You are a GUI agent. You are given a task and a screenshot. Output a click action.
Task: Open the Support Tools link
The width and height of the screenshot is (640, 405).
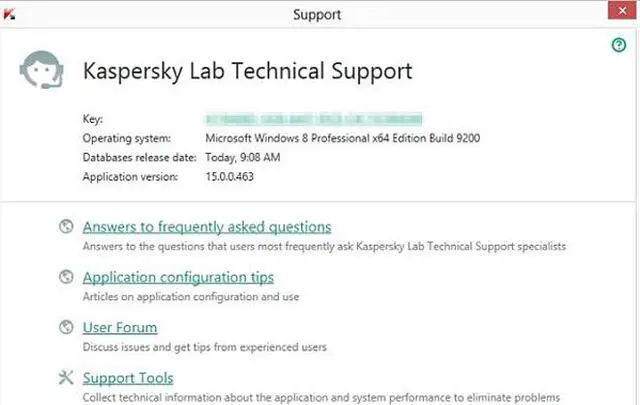click(128, 378)
